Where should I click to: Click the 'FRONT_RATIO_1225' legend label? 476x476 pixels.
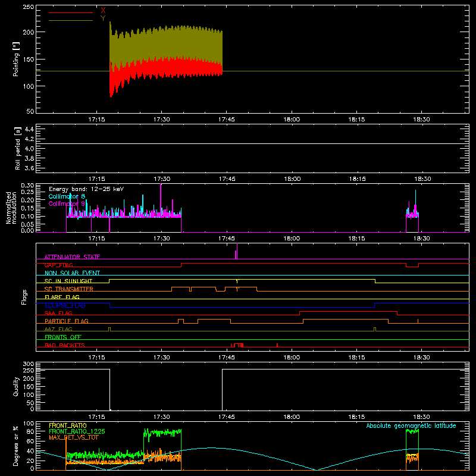(77, 431)
